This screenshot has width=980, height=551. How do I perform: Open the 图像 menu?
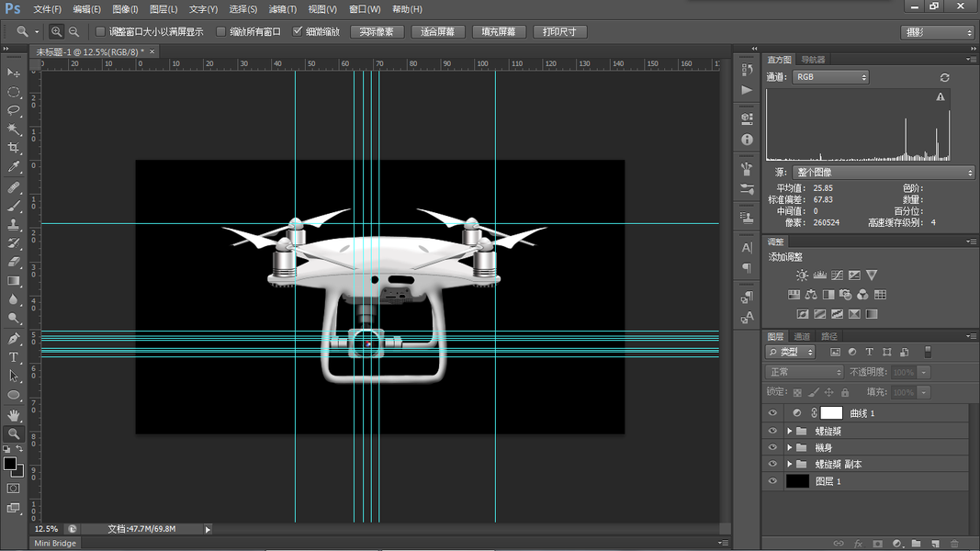pos(125,9)
